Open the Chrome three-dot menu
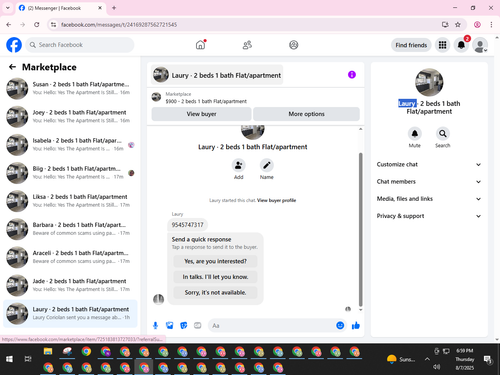Viewport: 500px width, 375px height. click(x=491, y=24)
